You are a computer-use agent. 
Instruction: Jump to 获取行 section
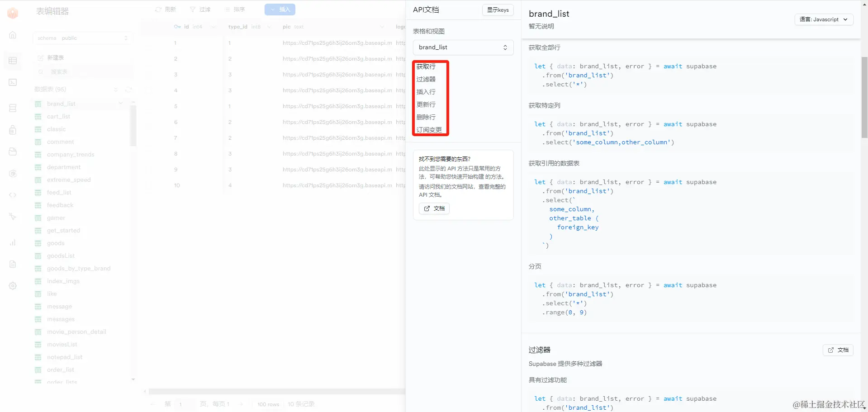click(426, 66)
